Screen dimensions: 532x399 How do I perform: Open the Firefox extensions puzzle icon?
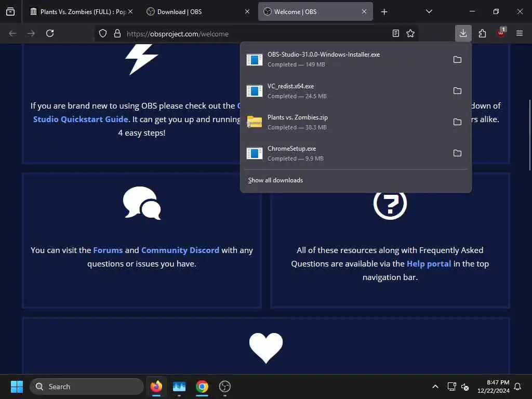pyautogui.click(x=482, y=33)
